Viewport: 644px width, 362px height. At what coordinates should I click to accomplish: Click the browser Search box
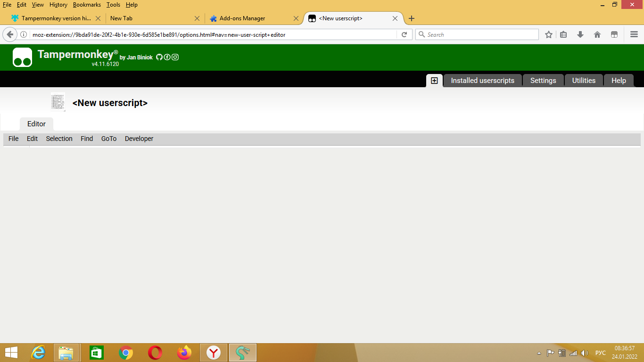pos(477,34)
